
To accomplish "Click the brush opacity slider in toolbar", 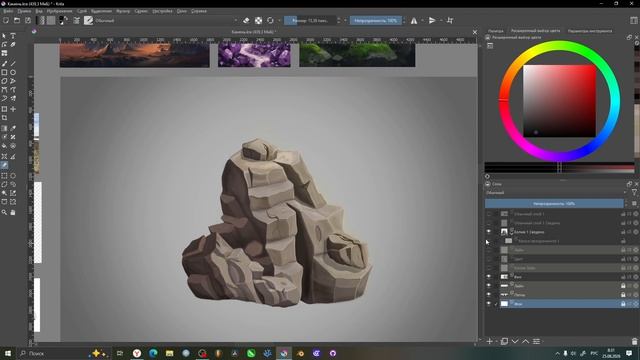I will tap(376, 20).
